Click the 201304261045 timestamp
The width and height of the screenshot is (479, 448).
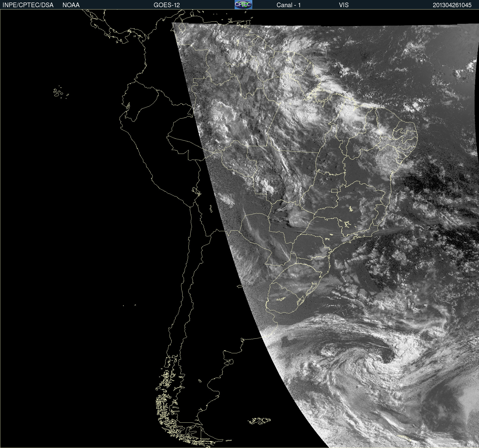(x=452, y=5)
